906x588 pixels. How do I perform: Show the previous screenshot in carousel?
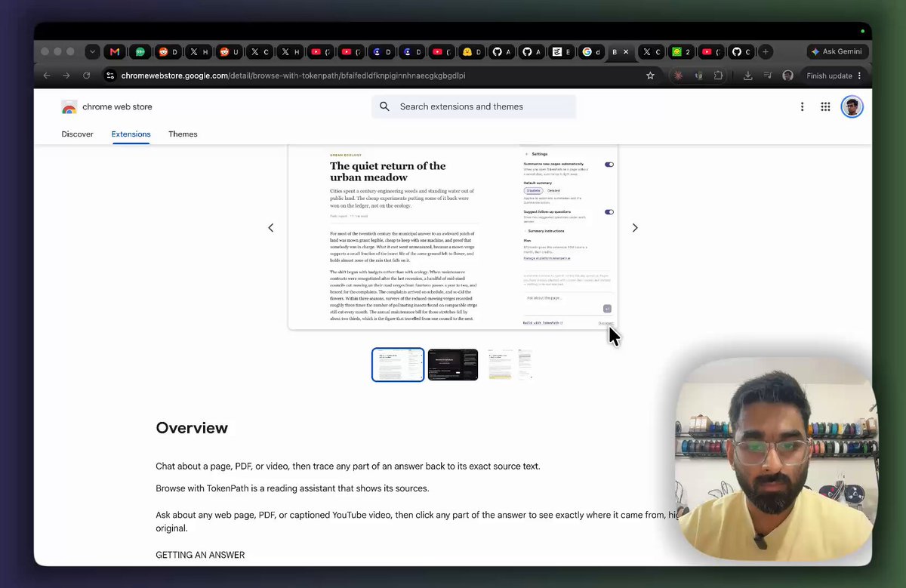(x=271, y=228)
